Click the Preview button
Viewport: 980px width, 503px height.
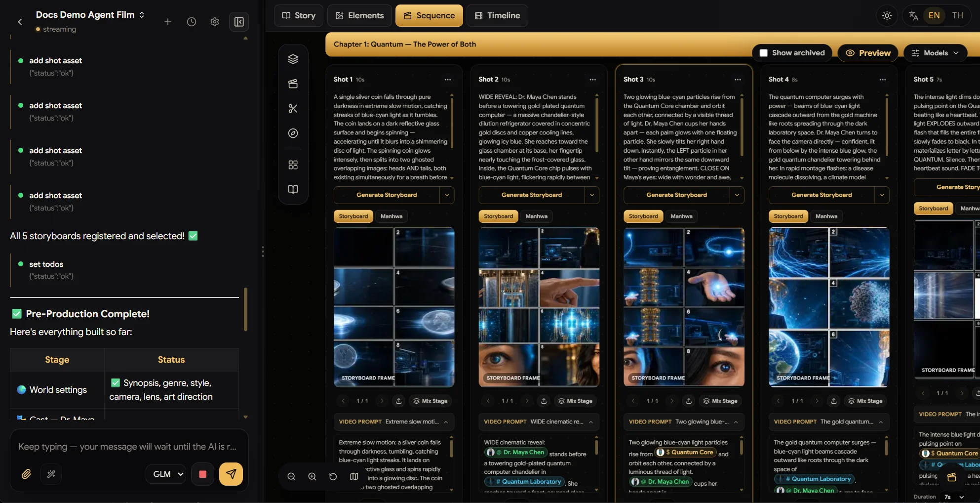point(868,53)
